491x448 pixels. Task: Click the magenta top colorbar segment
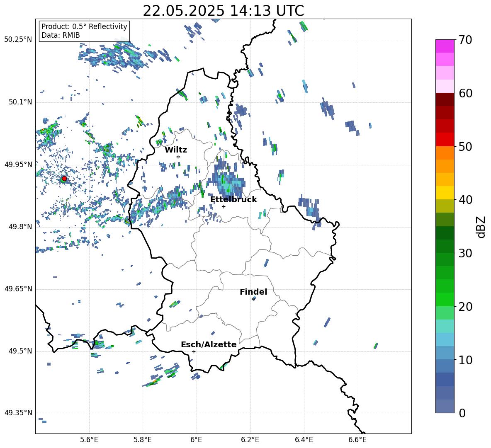(445, 46)
